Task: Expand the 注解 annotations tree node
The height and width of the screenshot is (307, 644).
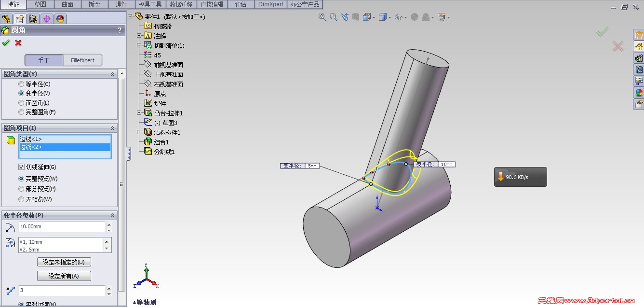Action: point(139,36)
